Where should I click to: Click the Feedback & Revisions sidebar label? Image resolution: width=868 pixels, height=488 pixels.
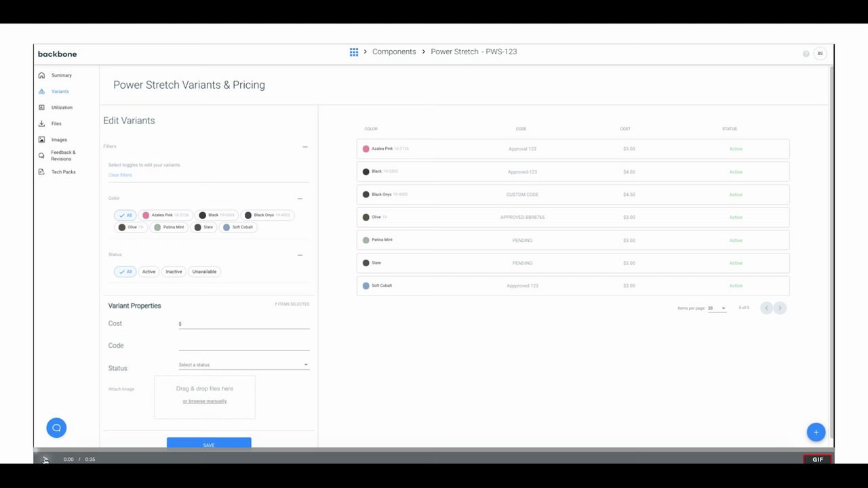point(63,155)
